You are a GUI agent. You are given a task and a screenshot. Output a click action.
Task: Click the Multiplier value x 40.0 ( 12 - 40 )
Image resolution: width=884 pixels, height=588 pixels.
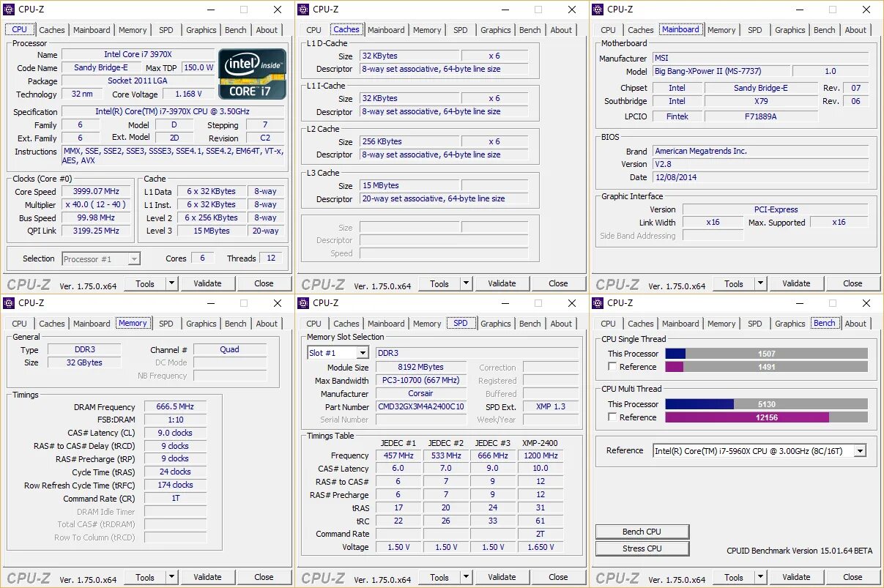(96, 205)
